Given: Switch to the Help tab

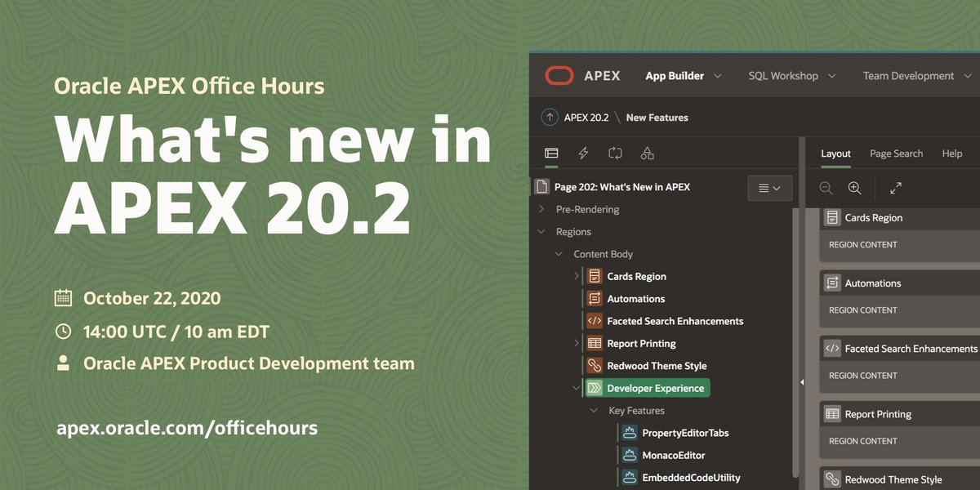Looking at the screenshot, I should tap(951, 154).
